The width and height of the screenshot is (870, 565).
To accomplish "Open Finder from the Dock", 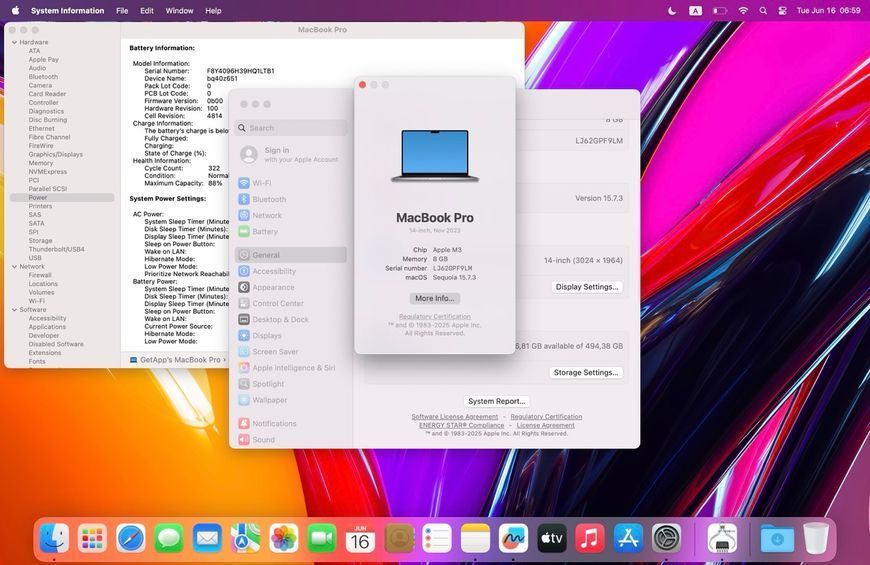I will tap(54, 538).
